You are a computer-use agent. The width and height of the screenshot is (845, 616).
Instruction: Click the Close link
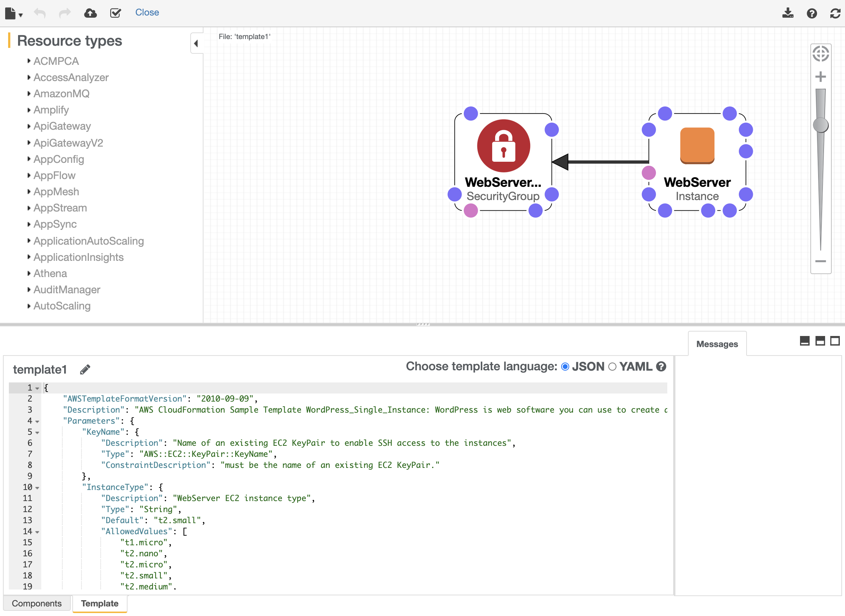[147, 13]
